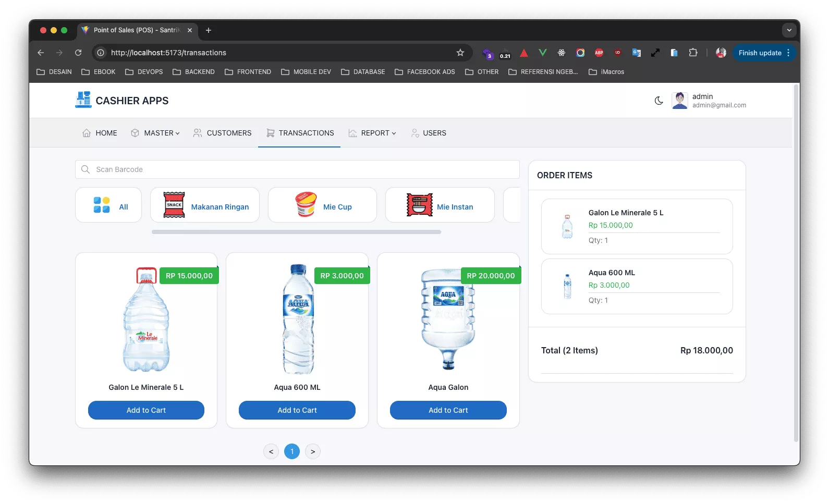Select the Transactions tab
The image size is (829, 504).
pyautogui.click(x=300, y=133)
